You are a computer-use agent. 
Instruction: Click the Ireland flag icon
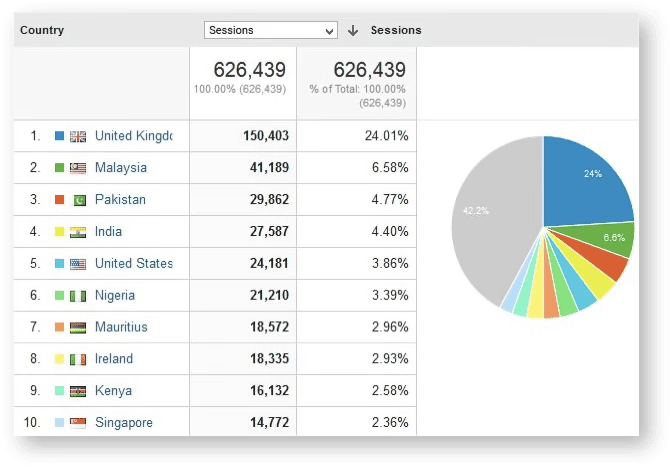pos(78,359)
